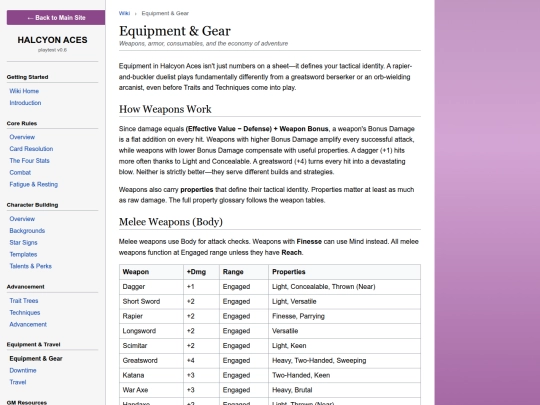The height and width of the screenshot is (405, 540).
Task: Select Equipment & Gear sidebar item
Action: tap(36, 359)
